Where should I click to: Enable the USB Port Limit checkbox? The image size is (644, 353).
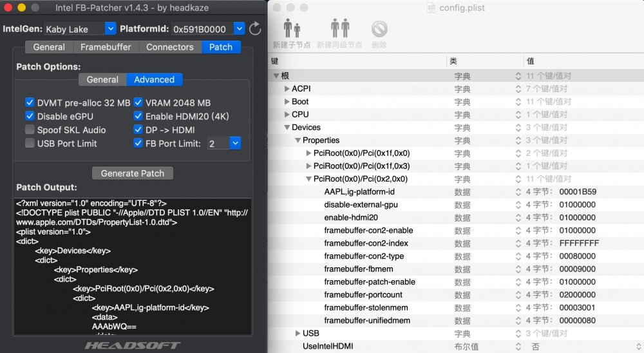[x=30, y=143]
